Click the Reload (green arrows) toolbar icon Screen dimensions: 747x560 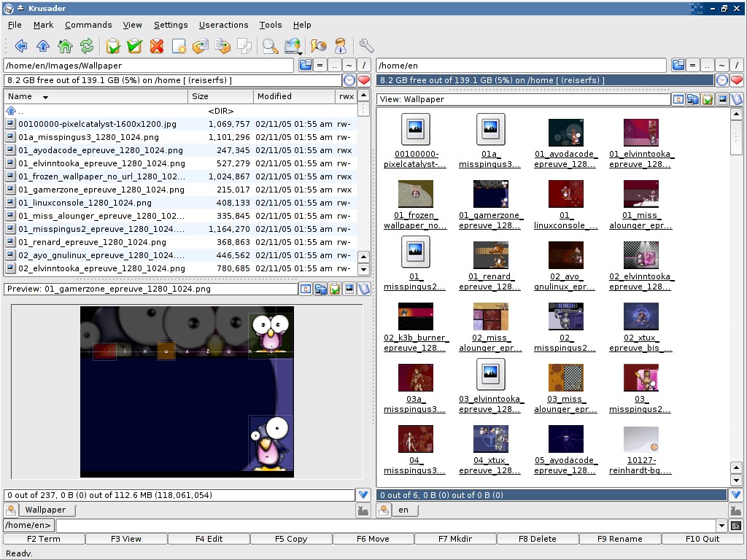click(87, 46)
